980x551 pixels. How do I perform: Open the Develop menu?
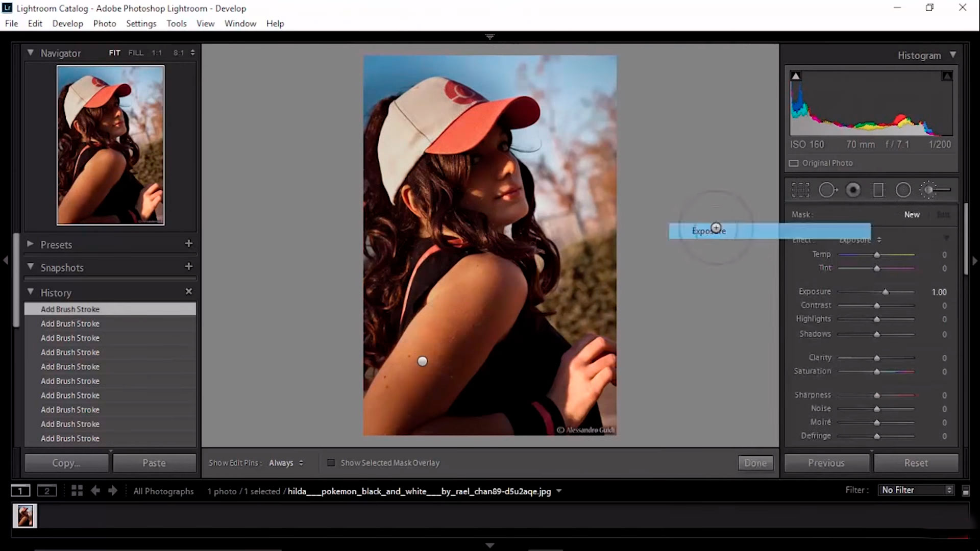[67, 23]
